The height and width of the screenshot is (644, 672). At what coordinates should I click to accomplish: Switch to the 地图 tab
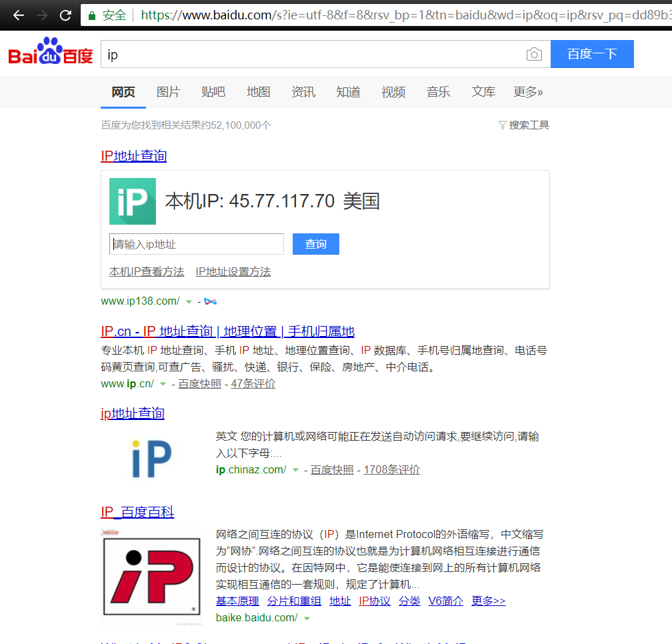[258, 92]
